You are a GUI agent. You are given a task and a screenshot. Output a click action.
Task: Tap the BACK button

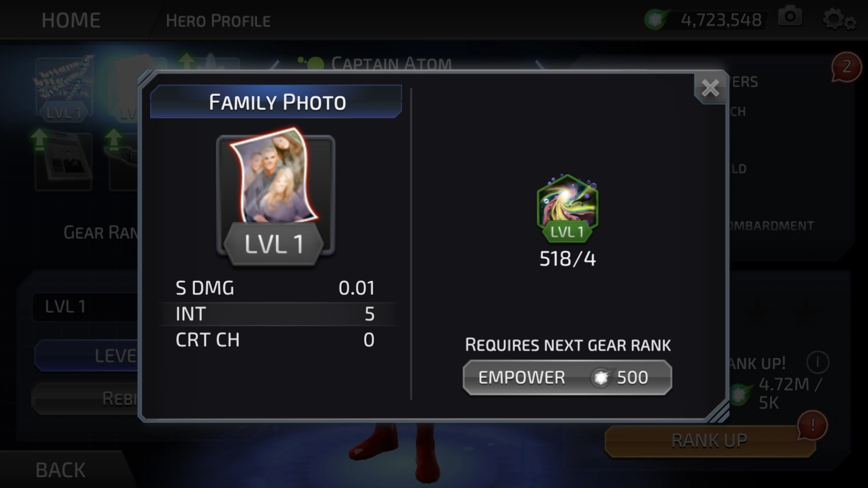click(x=60, y=470)
